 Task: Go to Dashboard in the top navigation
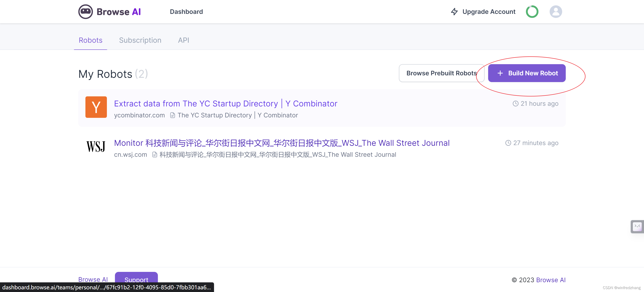coord(186,11)
